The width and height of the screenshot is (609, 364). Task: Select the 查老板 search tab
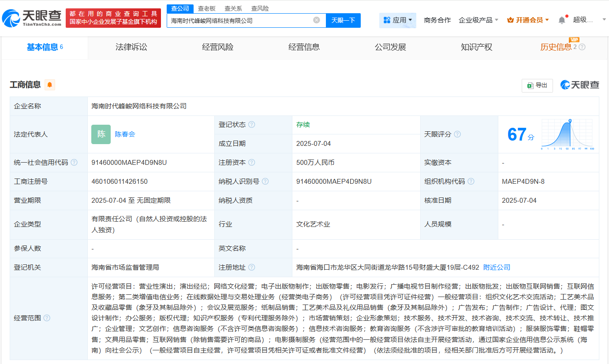coord(206,8)
